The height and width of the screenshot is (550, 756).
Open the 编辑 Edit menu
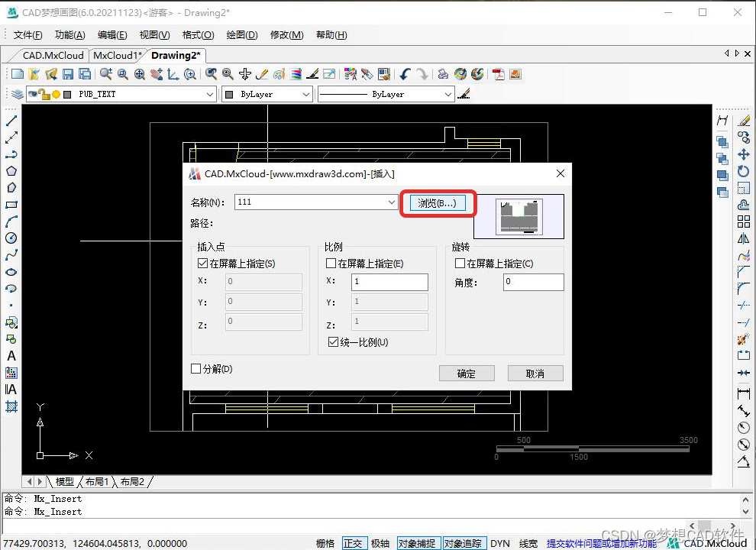click(111, 34)
